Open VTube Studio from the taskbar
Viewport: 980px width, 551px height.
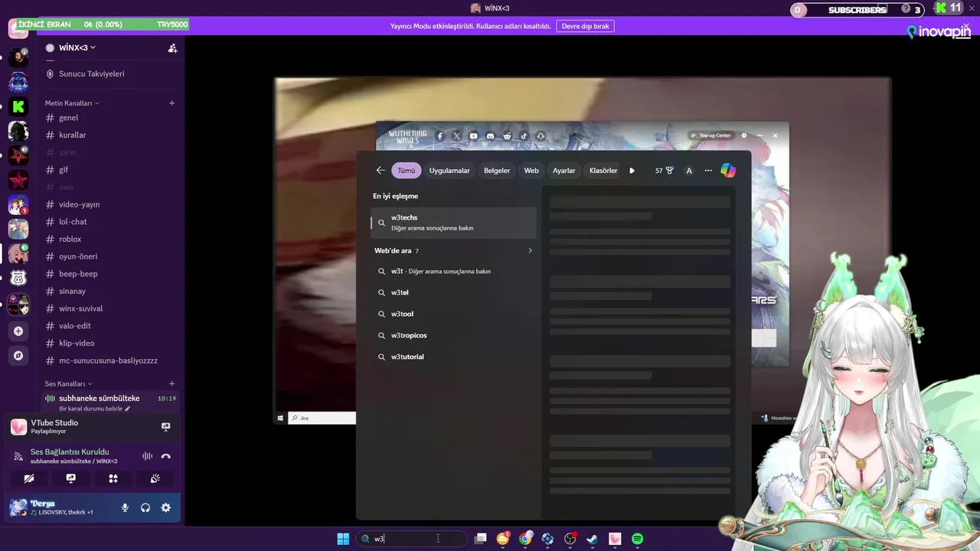(x=615, y=539)
